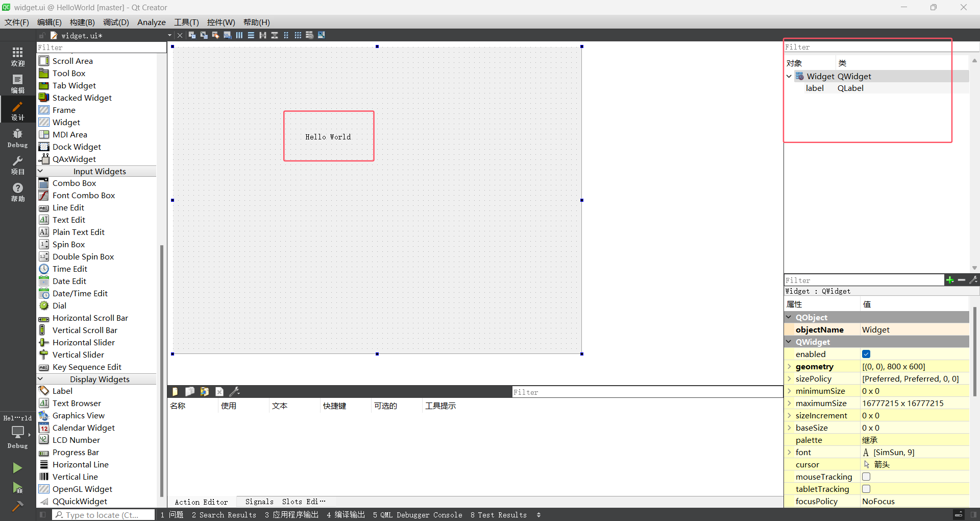The height and width of the screenshot is (521, 980).
Task: Open the 构建(B) menu
Action: pos(82,22)
